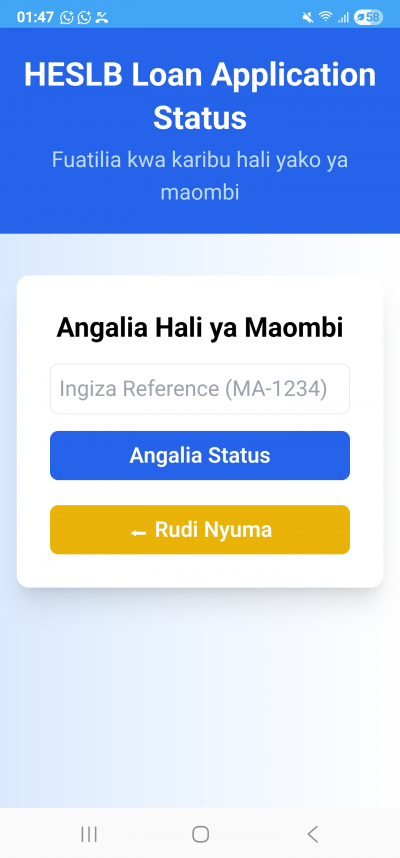The width and height of the screenshot is (400, 858).
Task: Click the yellow Rudi Nyuma button
Action: click(x=200, y=530)
